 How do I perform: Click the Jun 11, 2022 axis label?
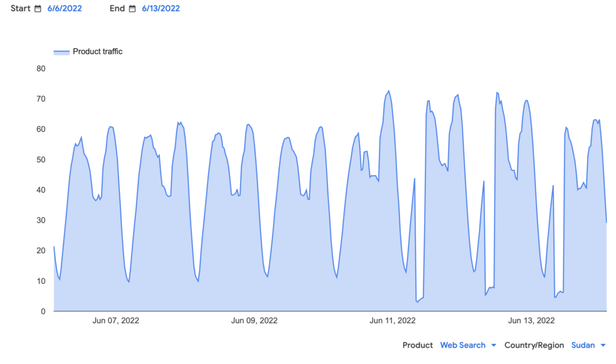(x=392, y=320)
